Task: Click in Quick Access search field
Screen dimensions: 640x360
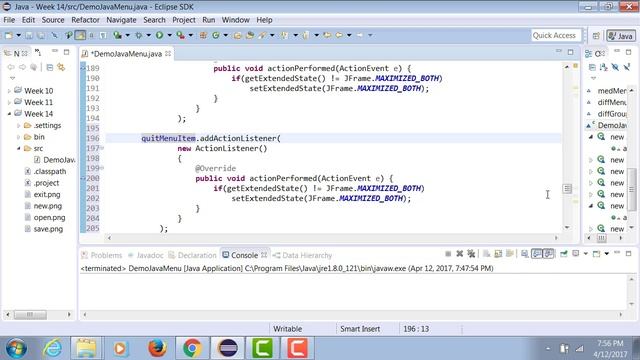Action: point(556,36)
